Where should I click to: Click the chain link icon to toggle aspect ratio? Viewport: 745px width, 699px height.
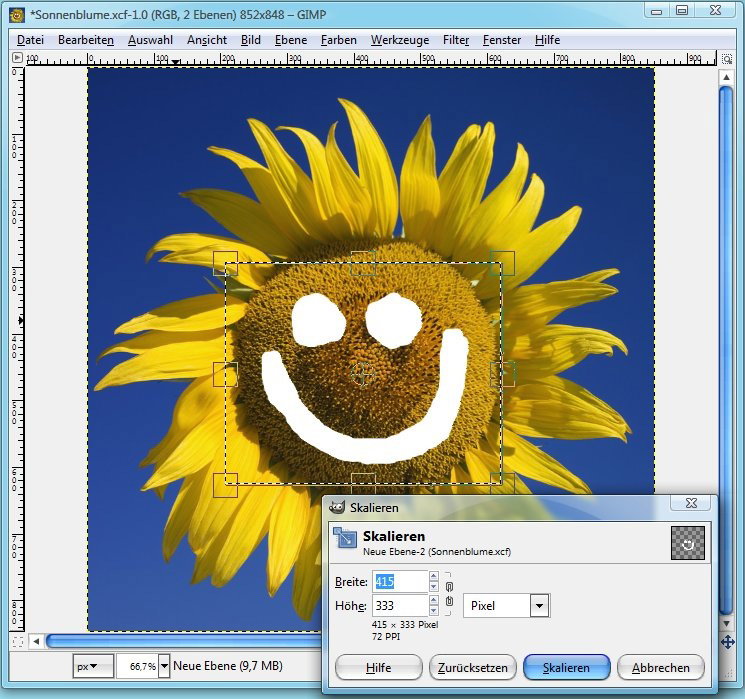[449, 593]
